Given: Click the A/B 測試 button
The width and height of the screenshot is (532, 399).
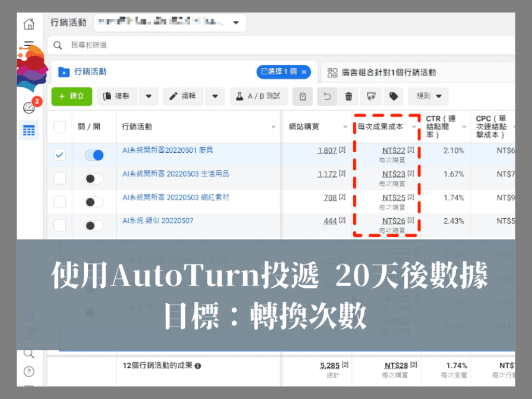Looking at the screenshot, I should click(x=259, y=96).
